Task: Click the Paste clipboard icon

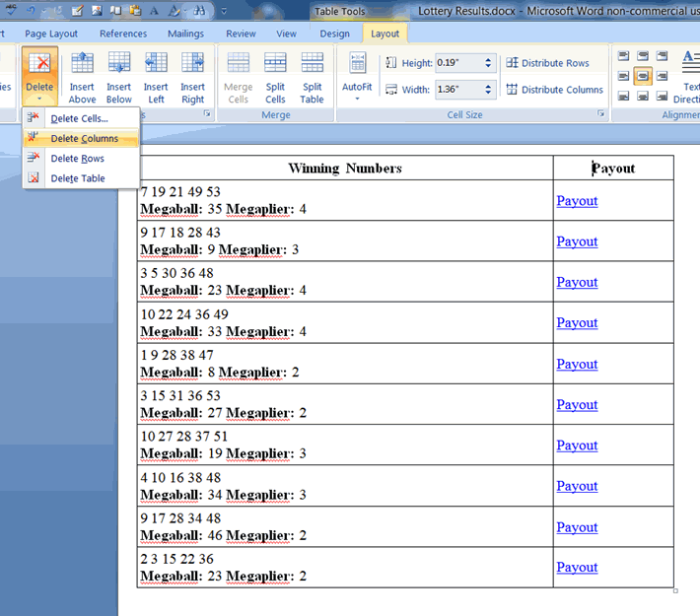Action: click(135, 10)
